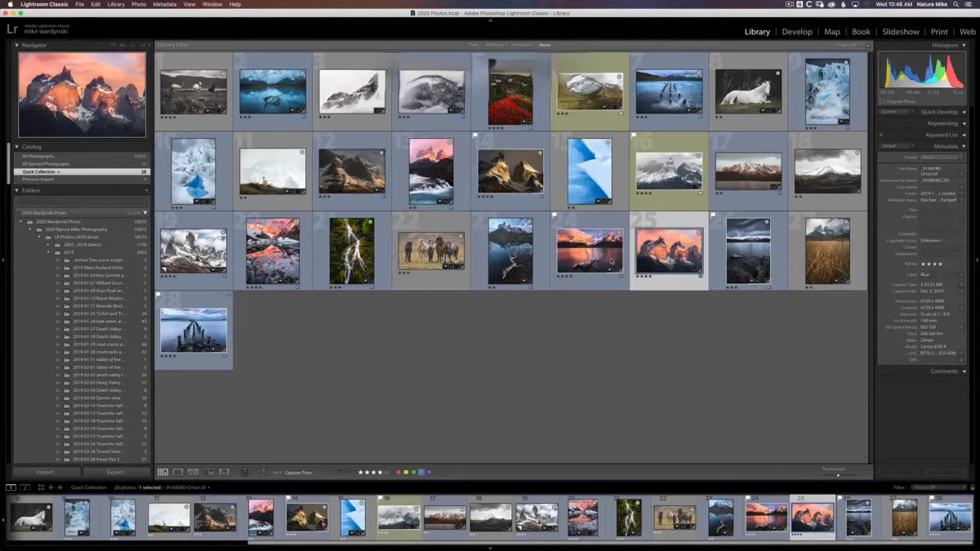This screenshot has height=551, width=980.
Task: Activate Survey view with its toolbar icon
Action: pyautogui.click(x=208, y=472)
